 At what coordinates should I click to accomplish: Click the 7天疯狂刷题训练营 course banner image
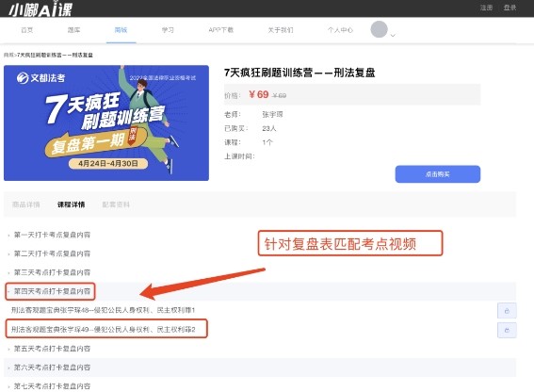[106, 122]
